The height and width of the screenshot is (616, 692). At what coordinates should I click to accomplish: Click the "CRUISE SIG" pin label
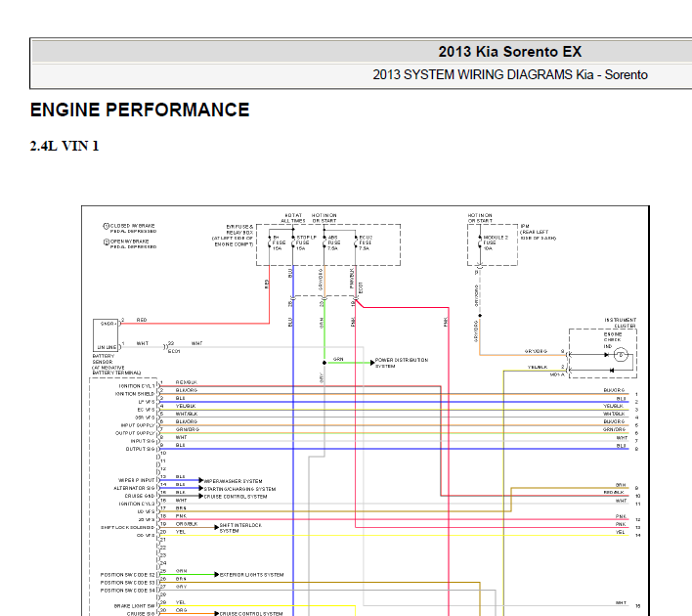141,614
